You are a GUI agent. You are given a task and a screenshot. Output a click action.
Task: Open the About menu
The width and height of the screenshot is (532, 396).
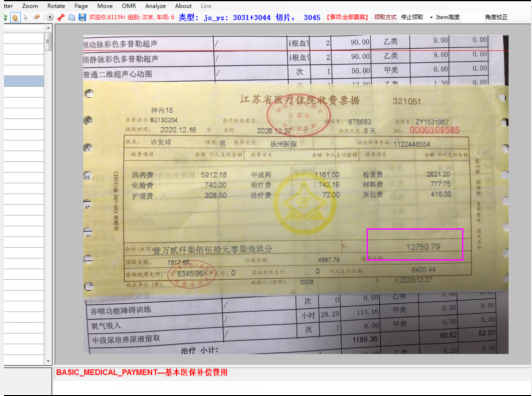(x=183, y=6)
